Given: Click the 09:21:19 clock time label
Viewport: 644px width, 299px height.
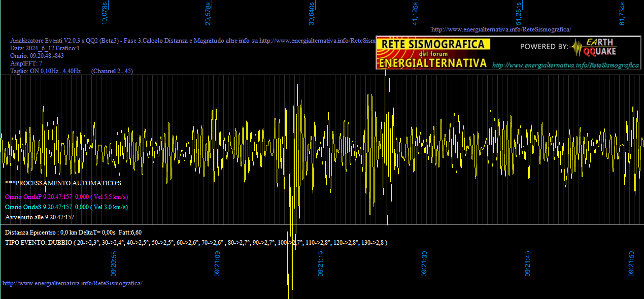Looking at the screenshot, I should (x=321, y=264).
